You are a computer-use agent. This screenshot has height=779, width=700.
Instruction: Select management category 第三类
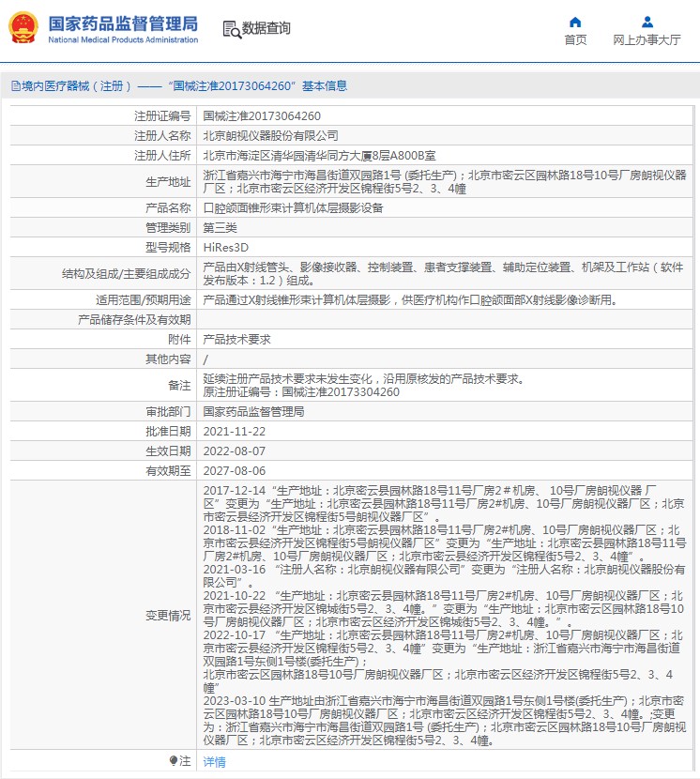tap(220, 227)
